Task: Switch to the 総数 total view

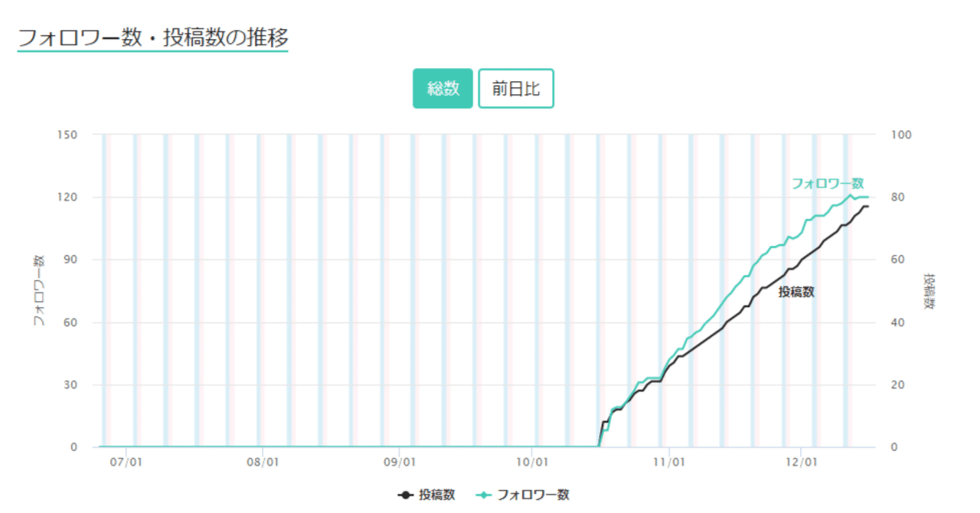Action: (443, 89)
